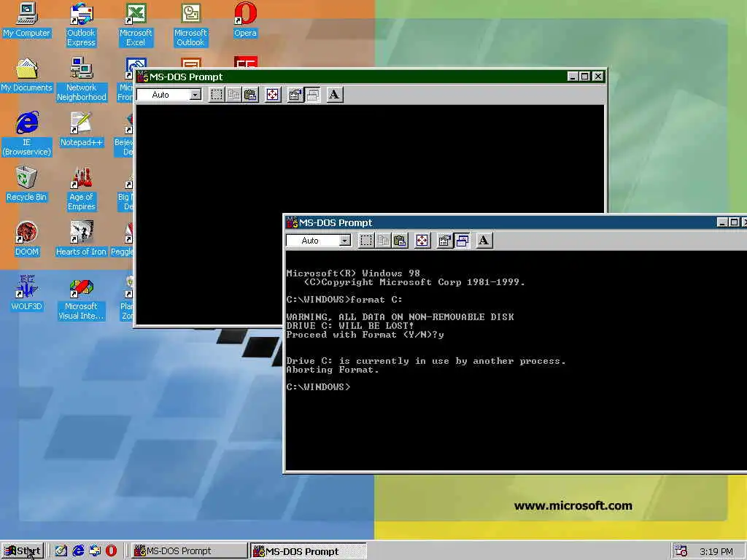Viewport: 747px width, 560px height.
Task: Select Outlook Express desktop icon
Action: pos(81,24)
